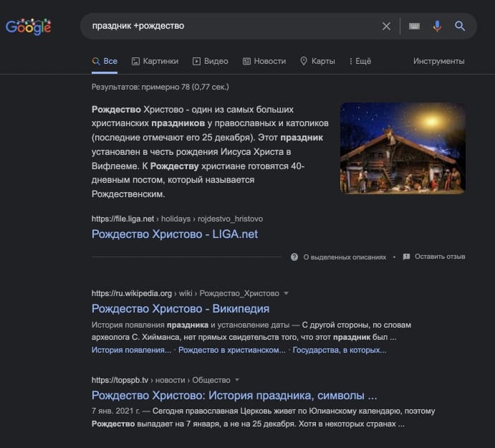Open the Рождество Христово - LIGA.net link

click(x=175, y=234)
